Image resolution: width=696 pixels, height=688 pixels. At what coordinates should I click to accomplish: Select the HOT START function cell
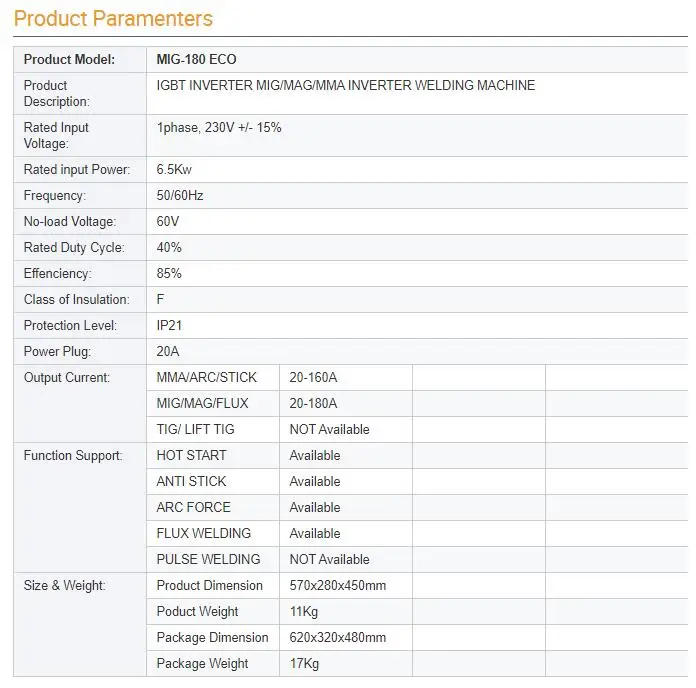point(213,455)
